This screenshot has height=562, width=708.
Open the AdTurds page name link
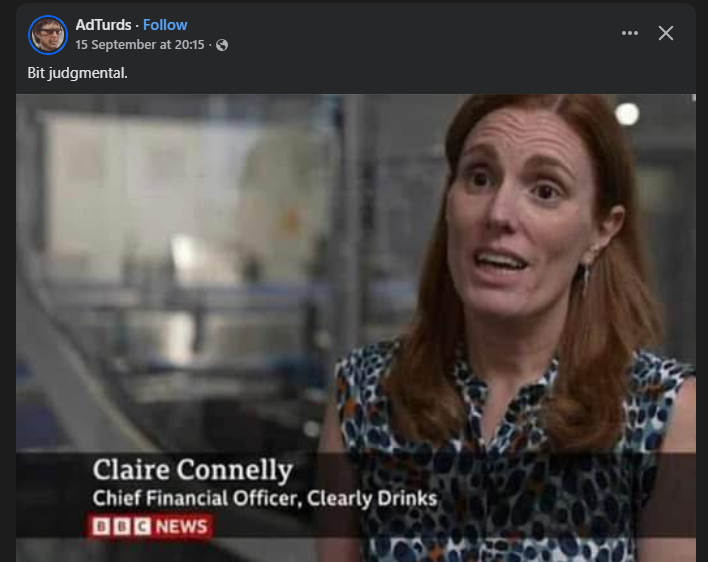click(103, 25)
